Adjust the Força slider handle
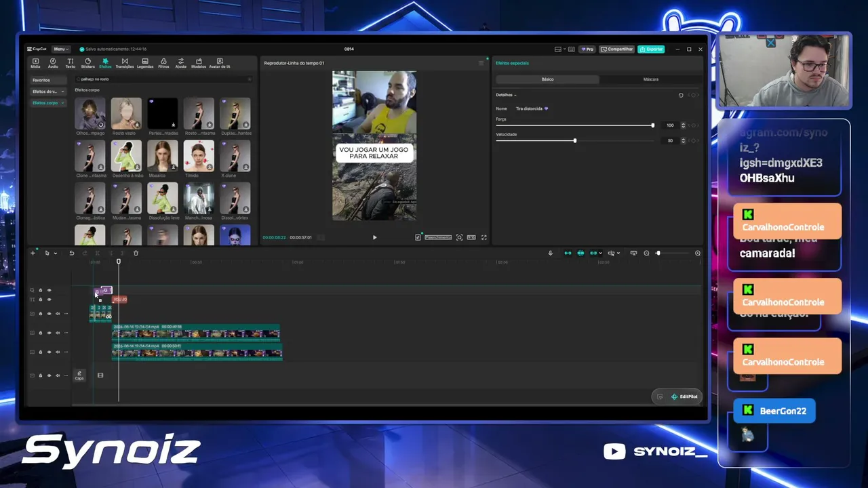Image resolution: width=868 pixels, height=488 pixels. (x=653, y=125)
